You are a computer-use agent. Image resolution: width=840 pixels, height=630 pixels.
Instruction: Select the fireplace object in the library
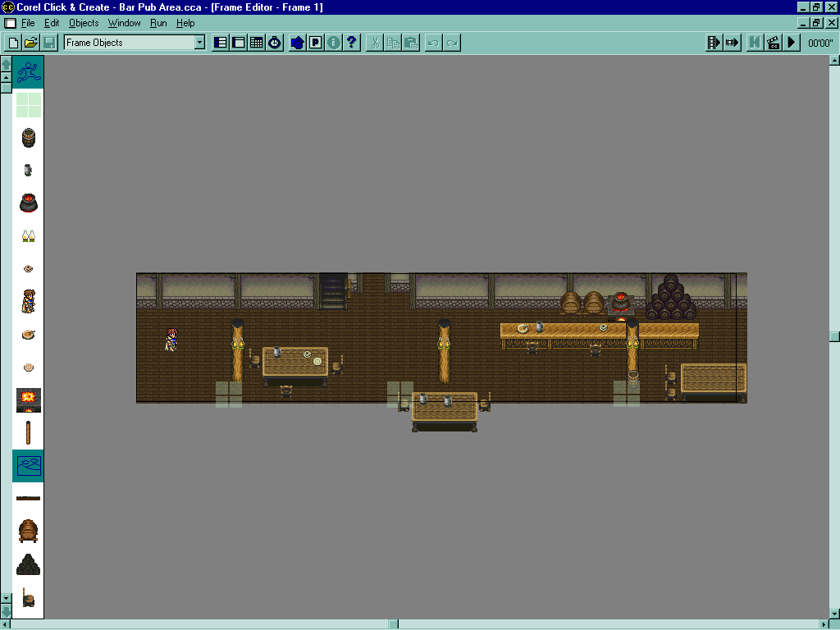click(29, 400)
